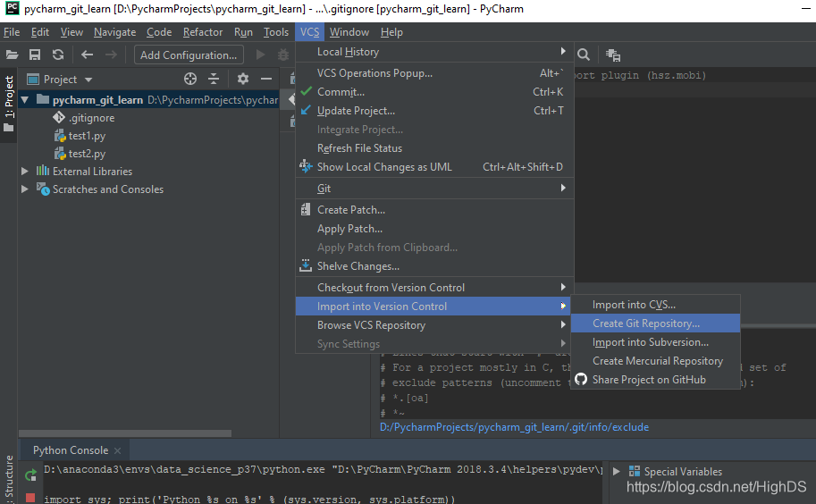Select Shelve Changes... item
Viewport: 816px width, 504px height.
coord(434,266)
